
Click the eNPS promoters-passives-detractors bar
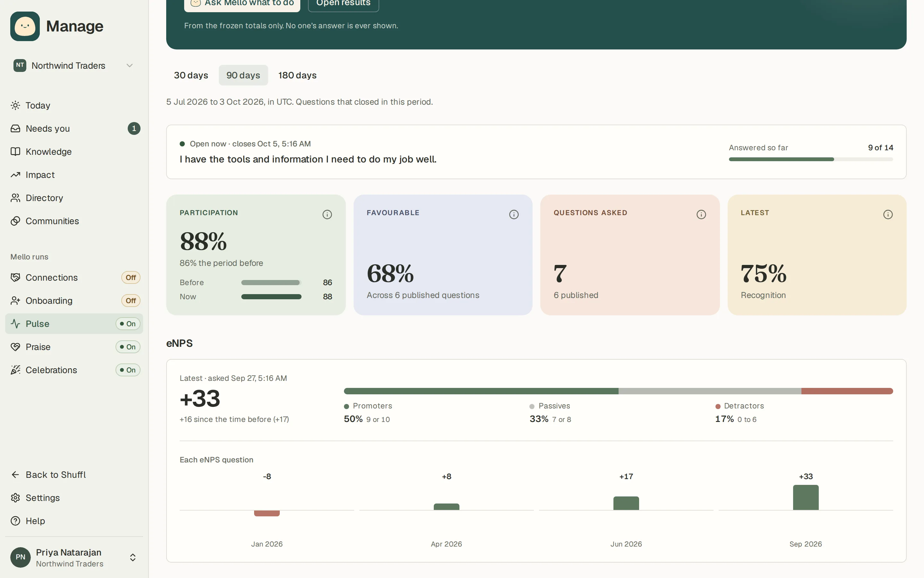[618, 391]
